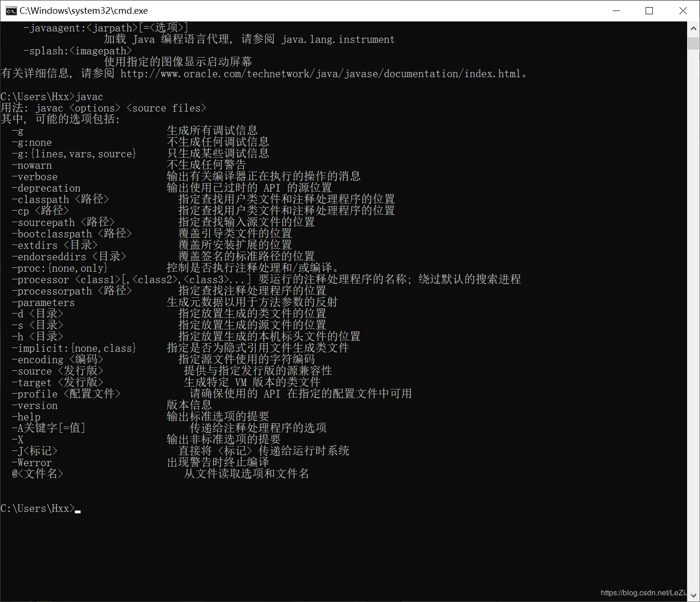Close the cmd.exe window

tap(682, 10)
